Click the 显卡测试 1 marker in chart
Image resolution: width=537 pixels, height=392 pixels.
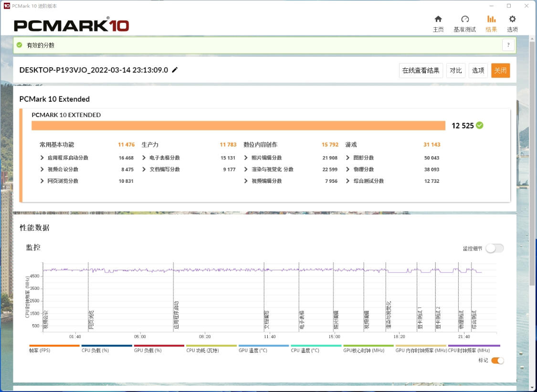[420, 318]
